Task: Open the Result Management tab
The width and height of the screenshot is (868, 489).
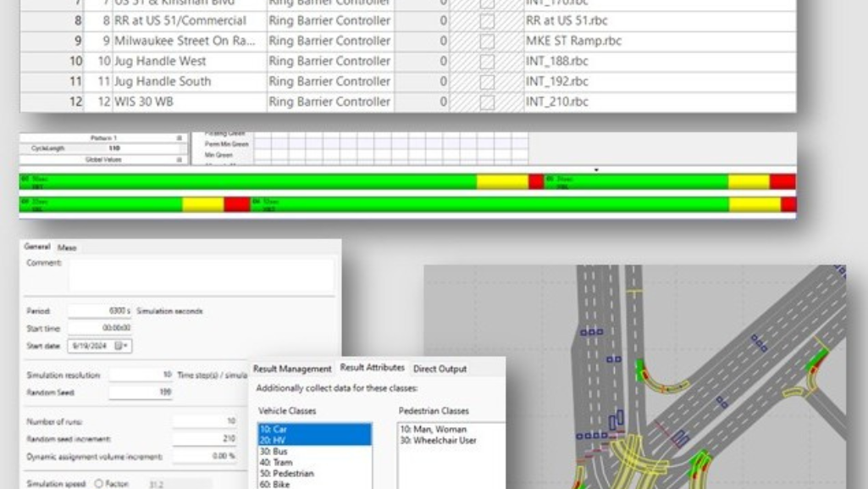Action: click(x=293, y=369)
